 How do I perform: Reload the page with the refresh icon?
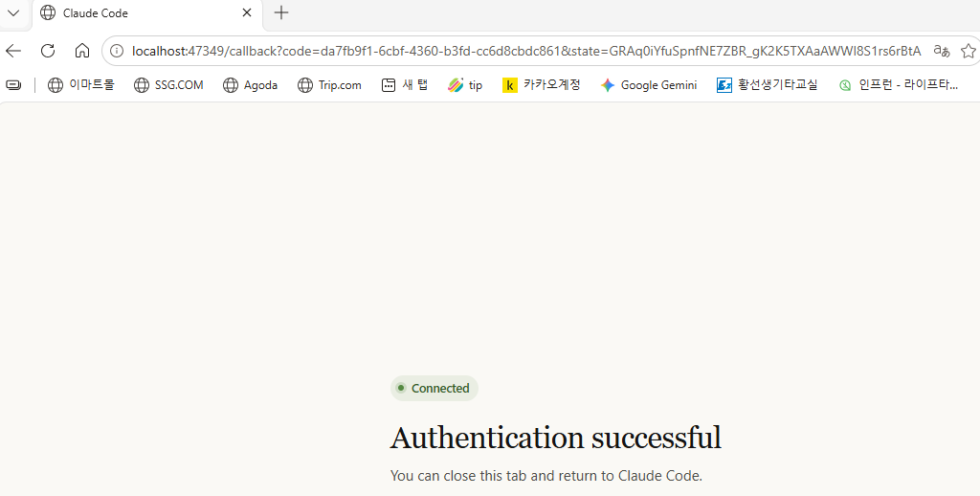(48, 51)
